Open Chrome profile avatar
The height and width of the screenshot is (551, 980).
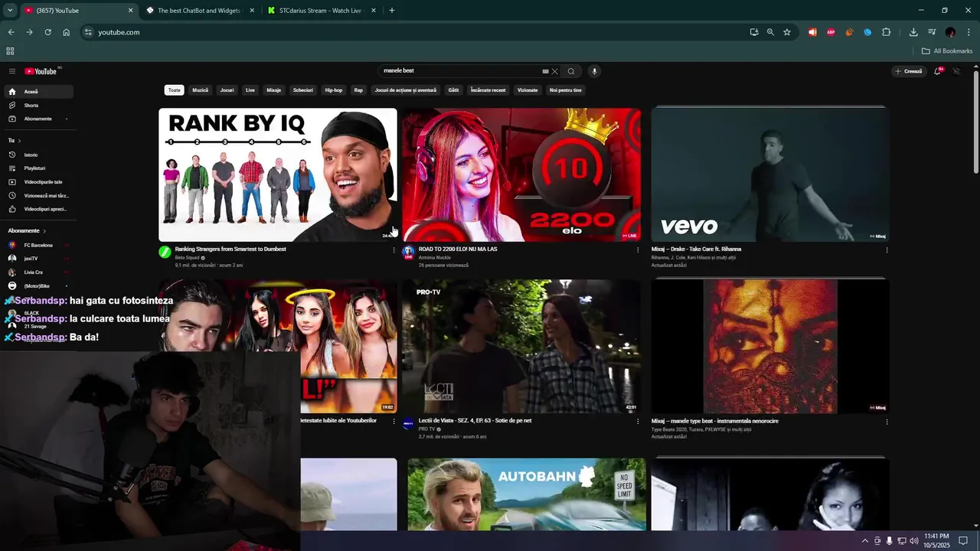click(x=950, y=32)
